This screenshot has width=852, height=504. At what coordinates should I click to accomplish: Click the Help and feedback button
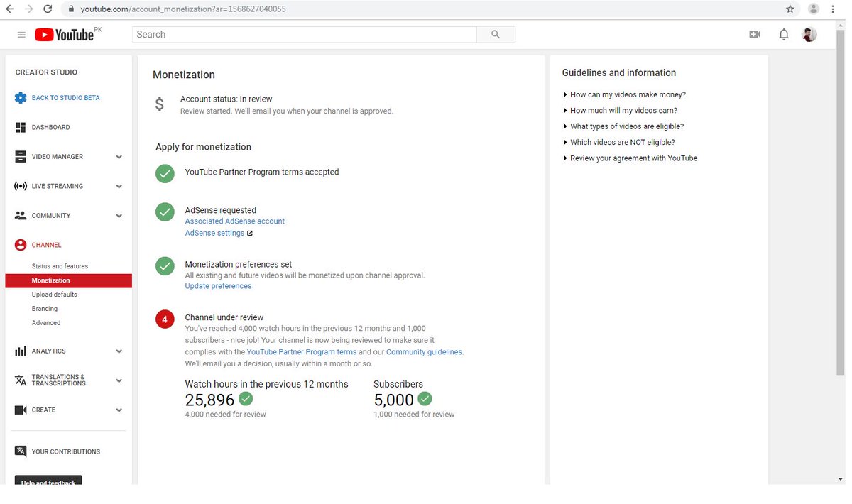(48, 481)
